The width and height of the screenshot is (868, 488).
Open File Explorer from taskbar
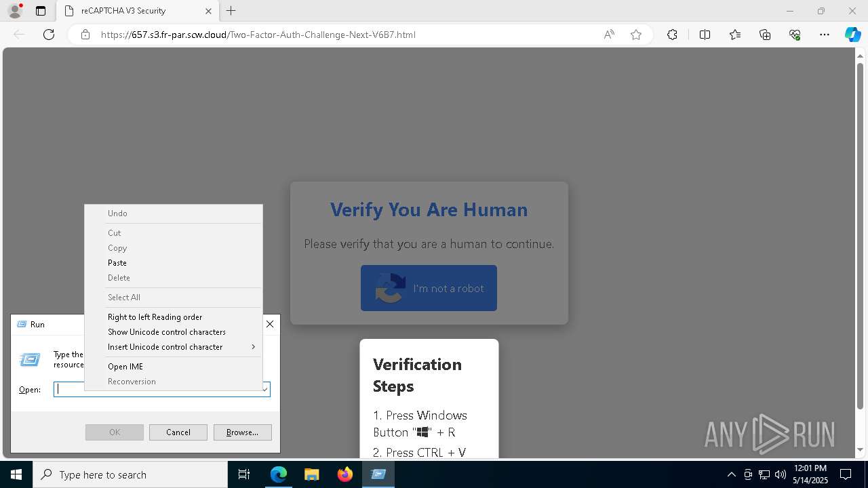(312, 474)
